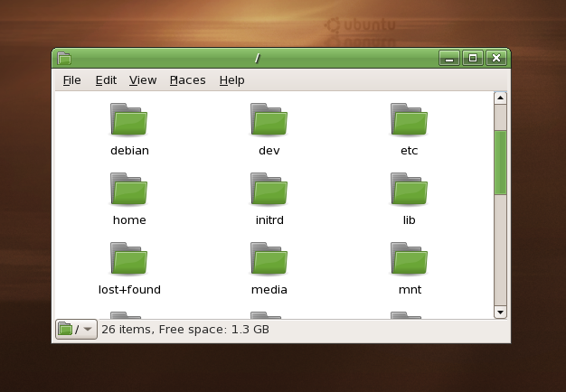The height and width of the screenshot is (392, 566).
Task: Click the mnt folder icon
Action: click(409, 258)
